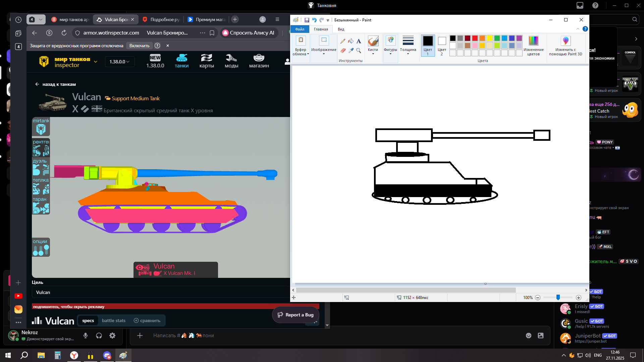
Task: Select the Magnifier tool
Action: (x=359, y=50)
